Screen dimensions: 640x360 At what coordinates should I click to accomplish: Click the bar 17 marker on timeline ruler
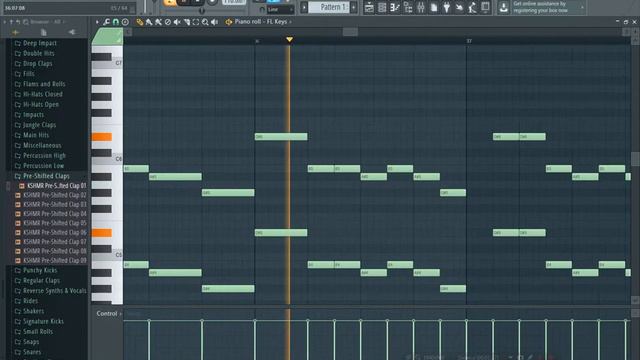tap(469, 41)
